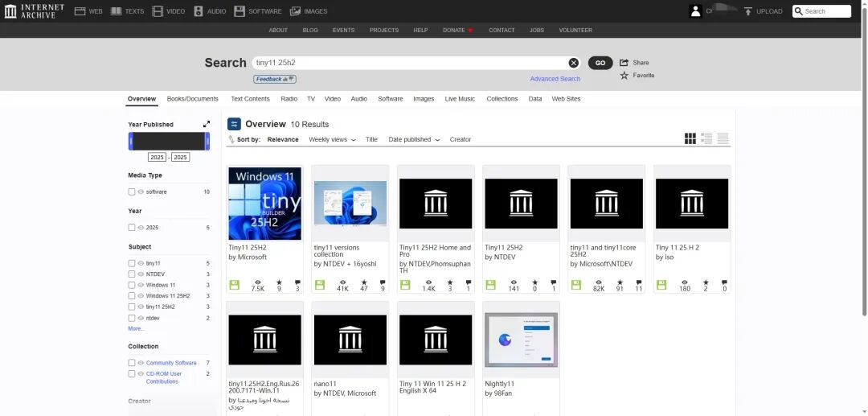Open the Community Software collection link

tap(171, 363)
